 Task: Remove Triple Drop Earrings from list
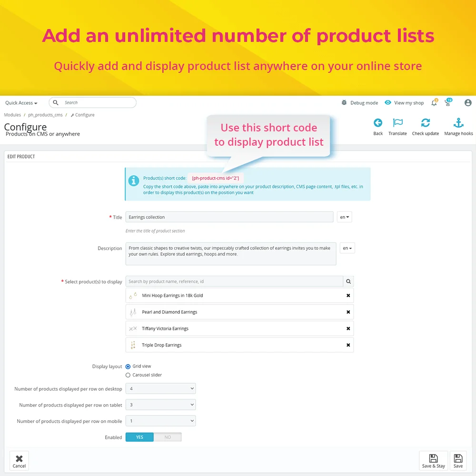(x=348, y=345)
